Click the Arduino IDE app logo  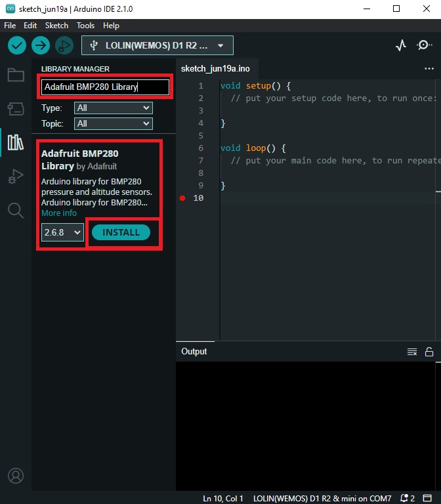(x=10, y=9)
